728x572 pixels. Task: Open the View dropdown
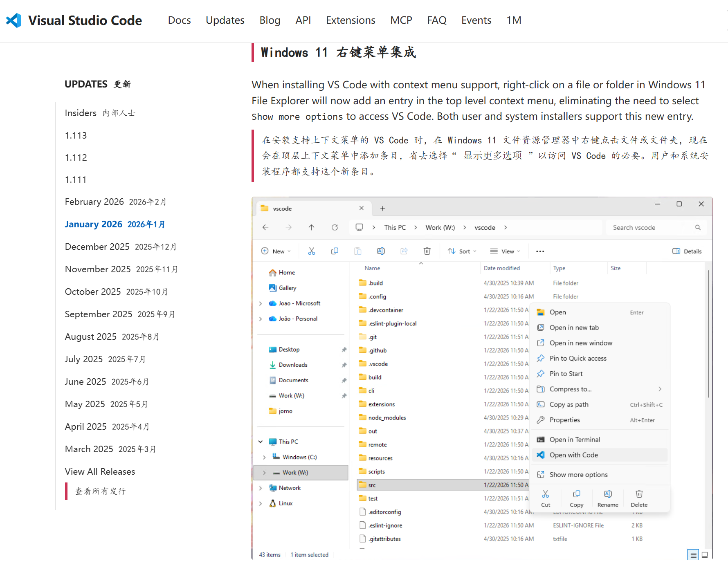[505, 251]
